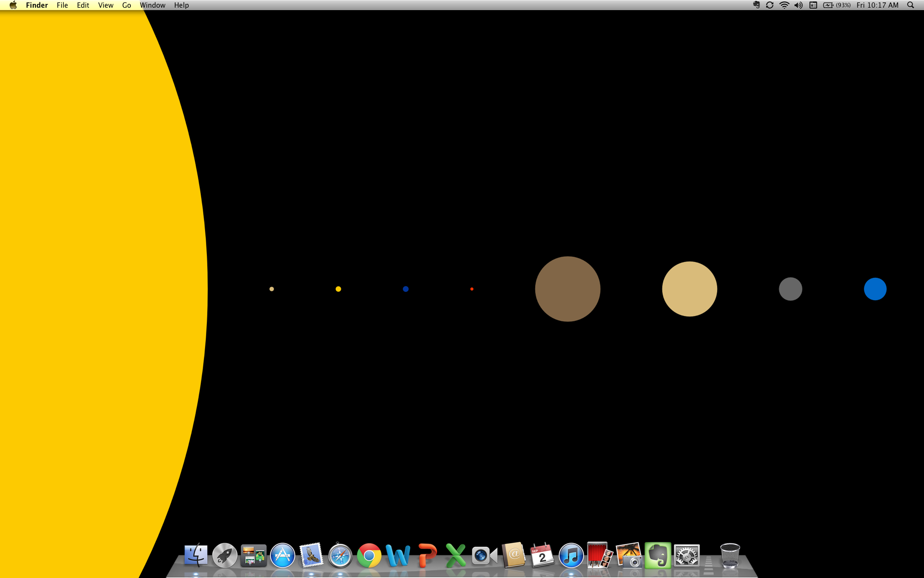Launch Evernote elephant icon in Dock

pos(658,555)
